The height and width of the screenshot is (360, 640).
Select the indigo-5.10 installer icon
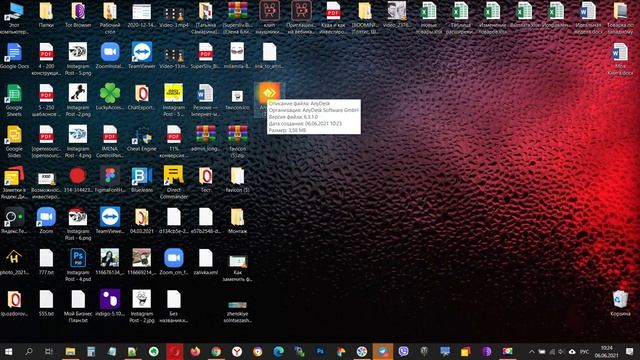[110, 299]
